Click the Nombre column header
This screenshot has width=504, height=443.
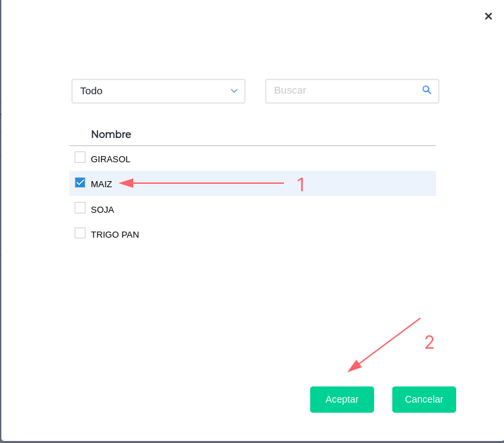[x=111, y=134]
